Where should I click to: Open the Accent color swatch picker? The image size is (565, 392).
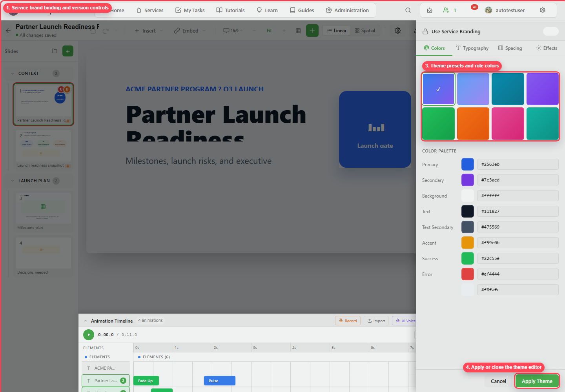click(468, 243)
